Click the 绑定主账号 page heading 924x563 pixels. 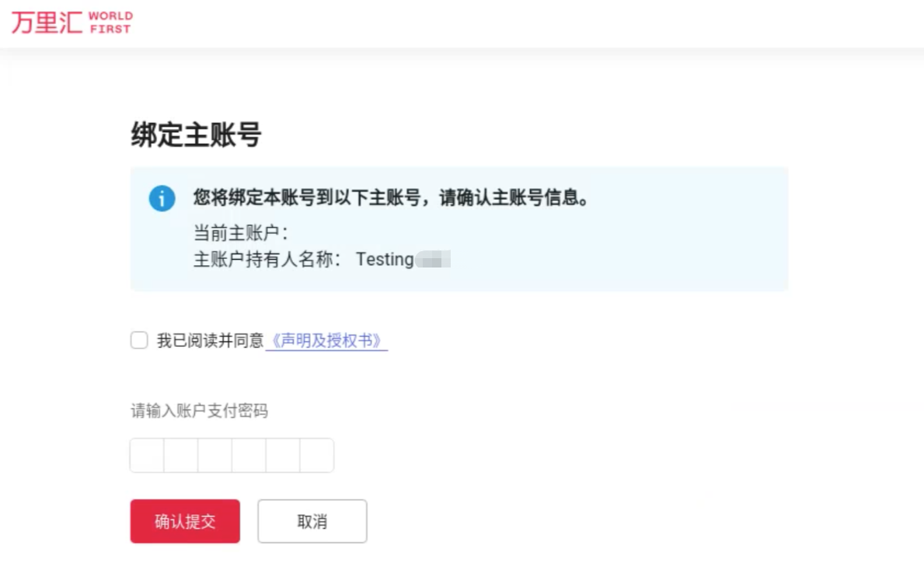[196, 135]
